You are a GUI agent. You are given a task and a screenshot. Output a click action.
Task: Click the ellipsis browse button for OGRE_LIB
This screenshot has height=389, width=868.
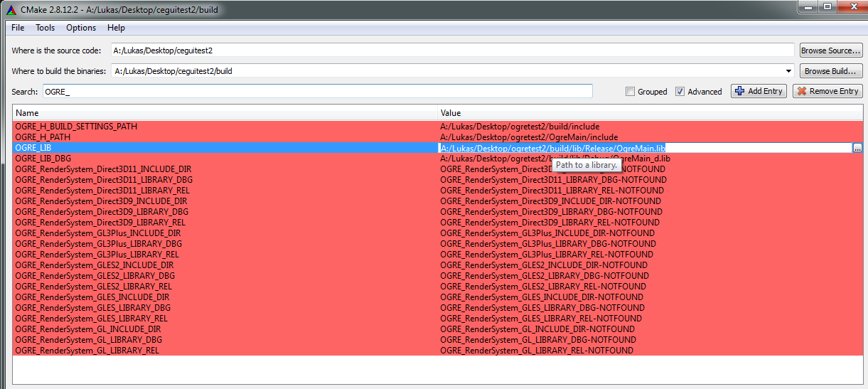[857, 148]
